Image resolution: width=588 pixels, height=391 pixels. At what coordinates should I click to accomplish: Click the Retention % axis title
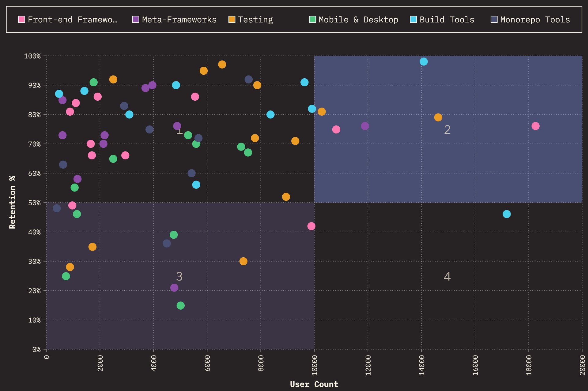point(12,202)
